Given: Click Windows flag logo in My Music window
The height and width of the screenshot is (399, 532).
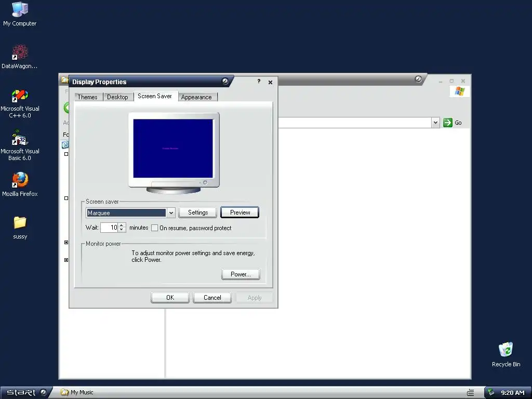Looking at the screenshot, I should pos(460,91).
